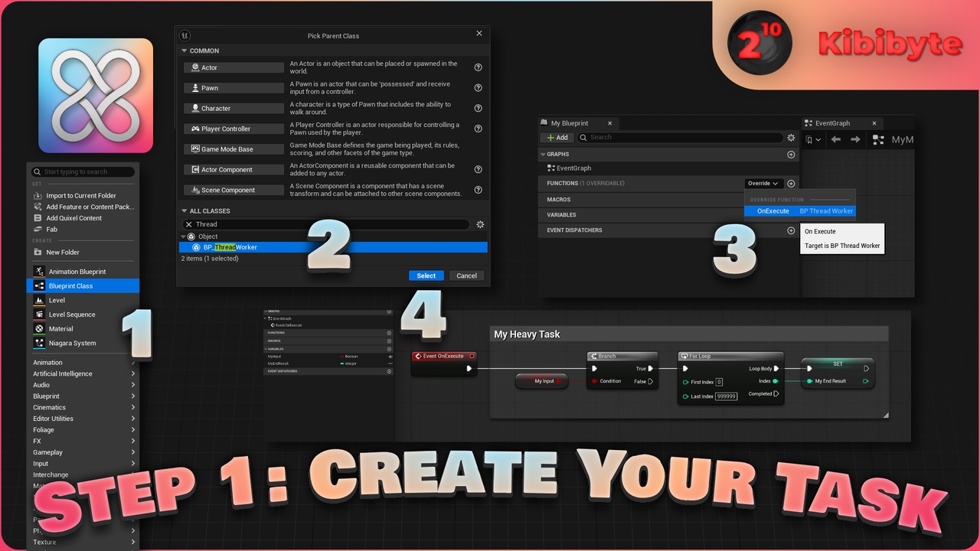Viewport: 980px width, 551px height.
Task: Expand the Cinematics submenu
Action: point(83,407)
